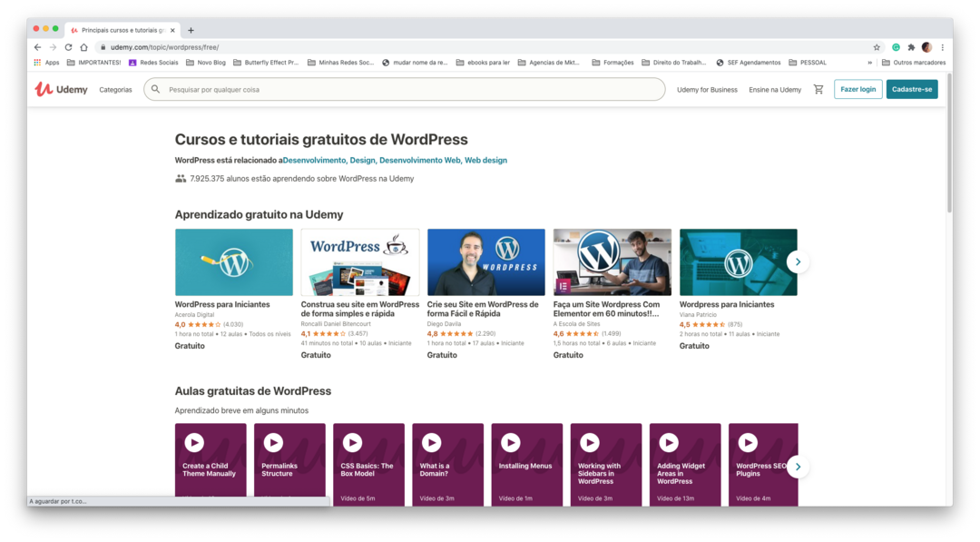This screenshot has width=980, height=542.
Task: Show next free courses with carousel arrow
Action: coord(798,262)
